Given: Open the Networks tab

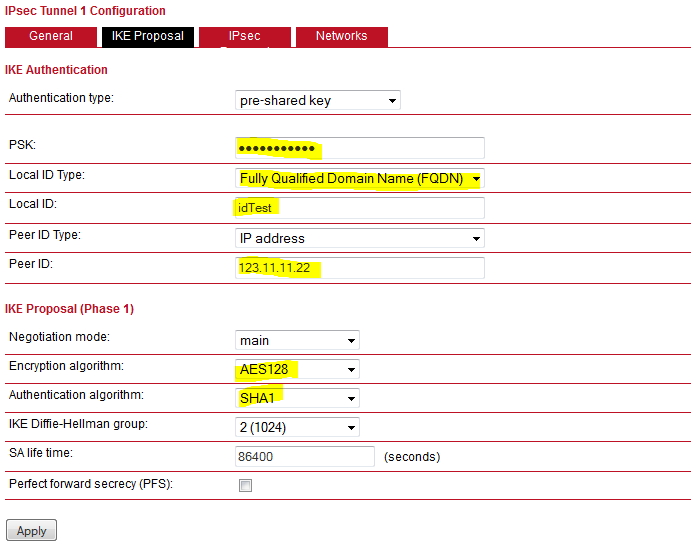Looking at the screenshot, I should [341, 37].
